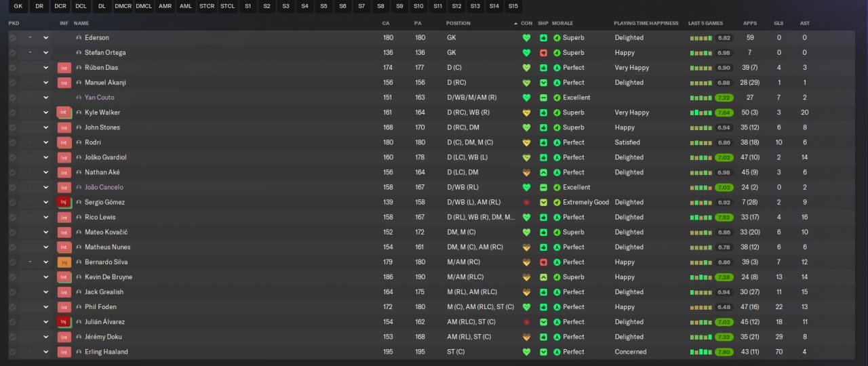
Task: Click the player icon beside Rico Lewis
Action: tap(79, 217)
